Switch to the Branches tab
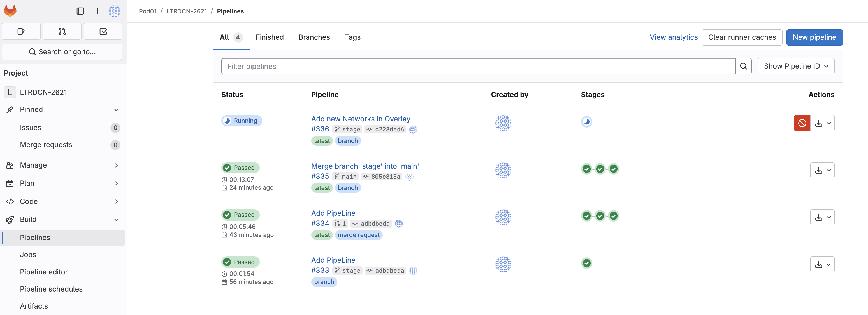Screen dimensions: 868x315 tap(314, 37)
